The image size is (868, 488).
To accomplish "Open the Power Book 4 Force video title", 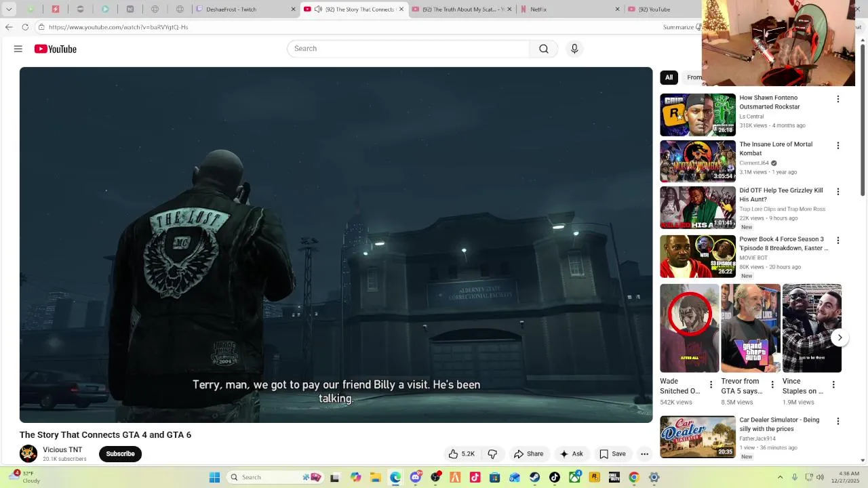I will point(783,244).
